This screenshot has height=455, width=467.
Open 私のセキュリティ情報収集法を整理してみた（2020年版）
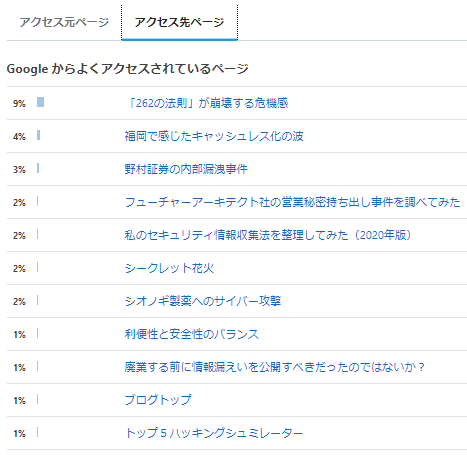click(268, 235)
